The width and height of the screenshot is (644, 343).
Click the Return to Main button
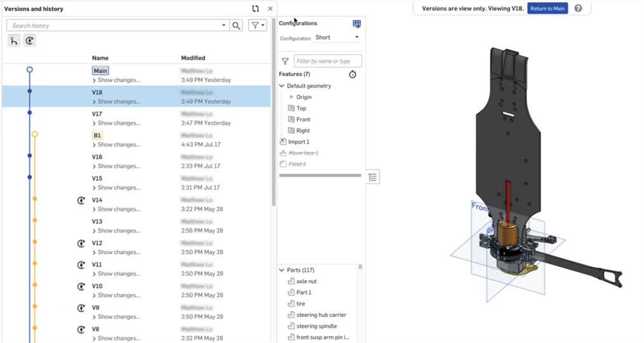(547, 8)
